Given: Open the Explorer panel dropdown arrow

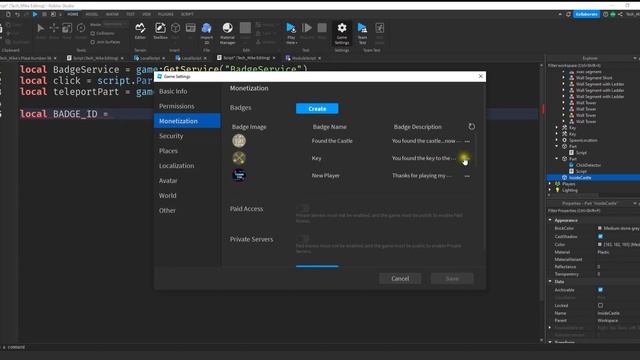Looking at the screenshot, I should pyautogui.click(x=635, y=58).
